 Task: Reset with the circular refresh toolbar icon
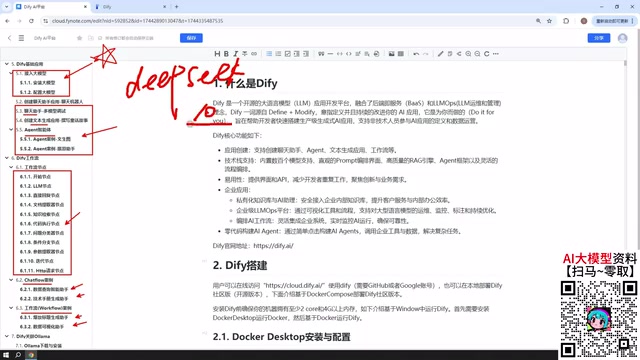point(487,54)
